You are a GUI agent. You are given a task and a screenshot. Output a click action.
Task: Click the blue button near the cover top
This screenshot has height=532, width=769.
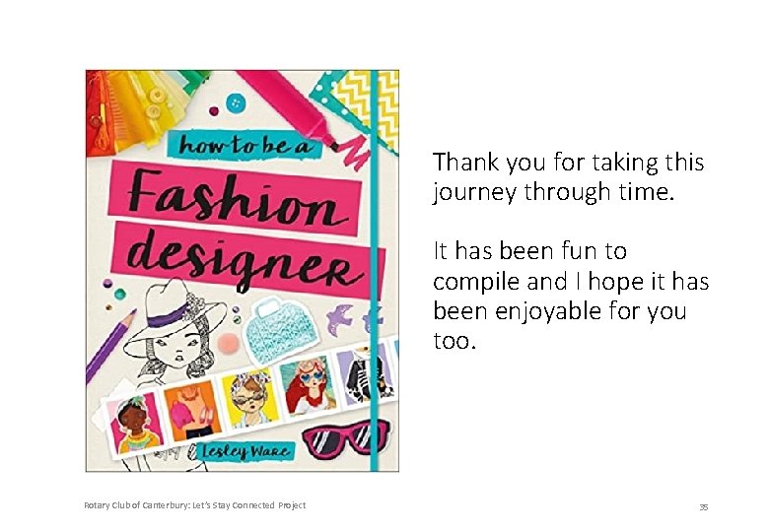[236, 102]
